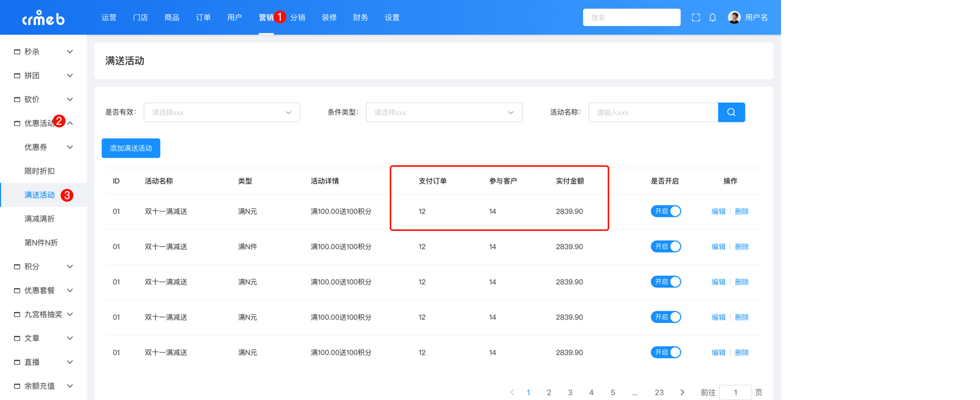Click the user avatar picture
This screenshot has width=980, height=400.
(734, 17)
